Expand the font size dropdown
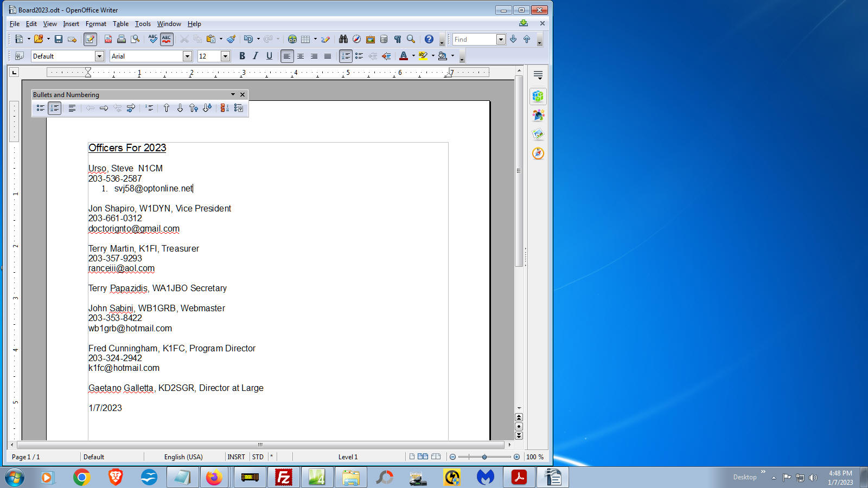Screen dimensions: 868x488 pos(225,56)
